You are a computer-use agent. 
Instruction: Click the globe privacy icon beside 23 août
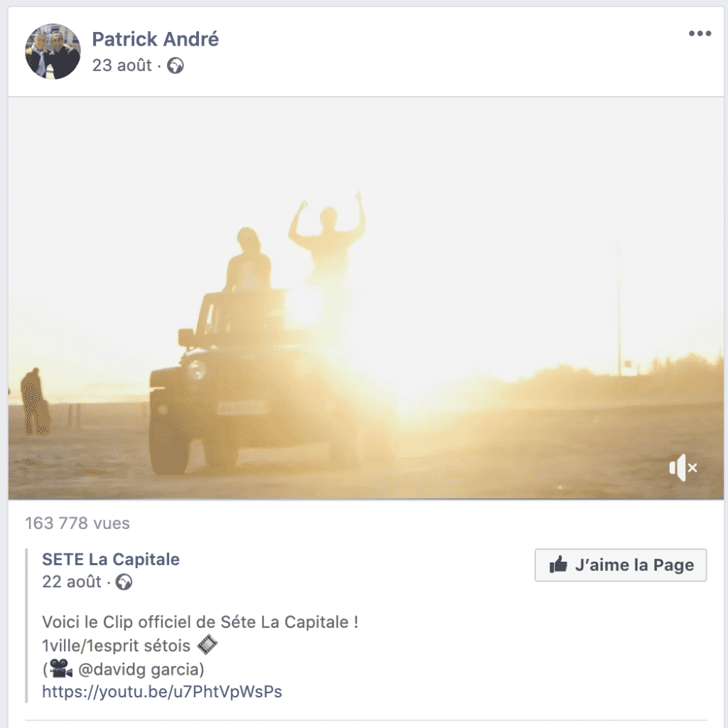[x=176, y=66]
